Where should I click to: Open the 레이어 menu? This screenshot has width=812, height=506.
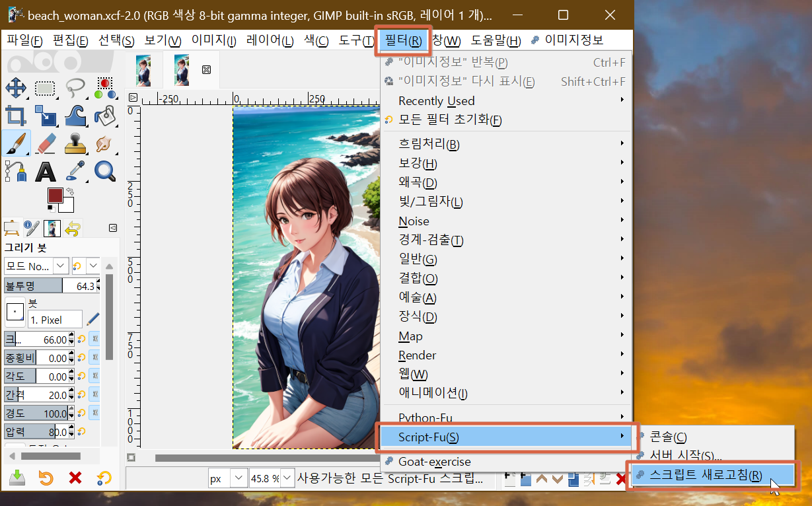tap(270, 40)
